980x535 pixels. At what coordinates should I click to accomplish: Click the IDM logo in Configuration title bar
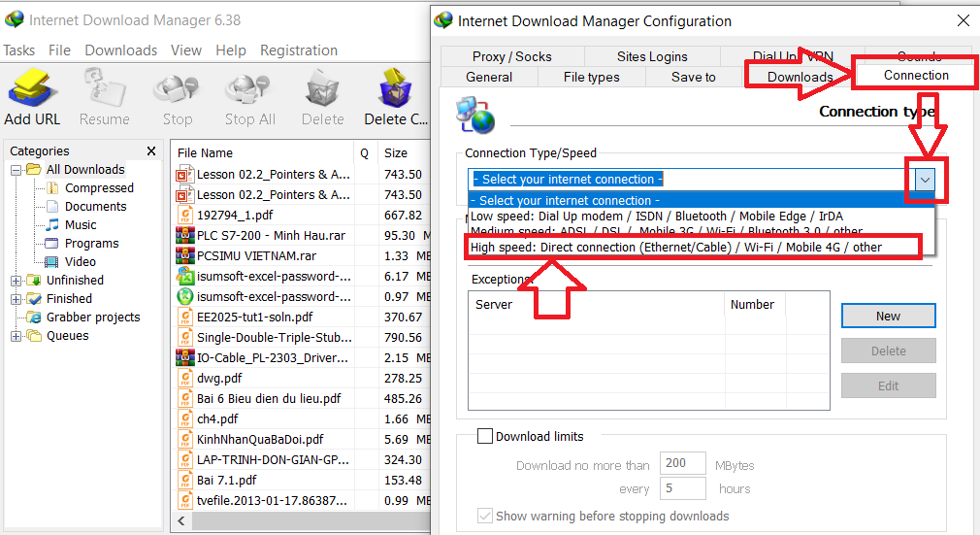pyautogui.click(x=443, y=20)
